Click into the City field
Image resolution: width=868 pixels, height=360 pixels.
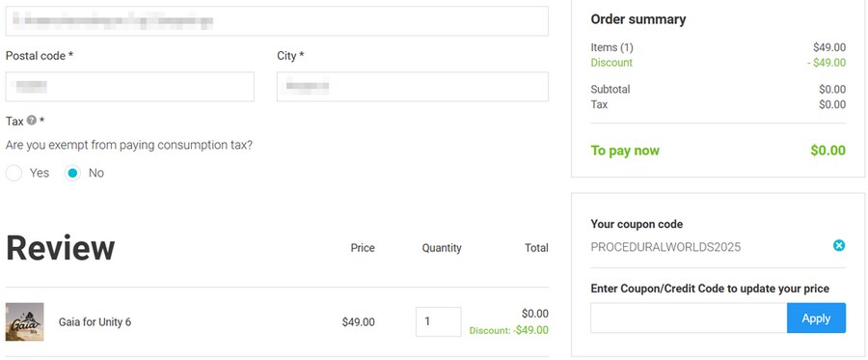pyautogui.click(x=413, y=87)
